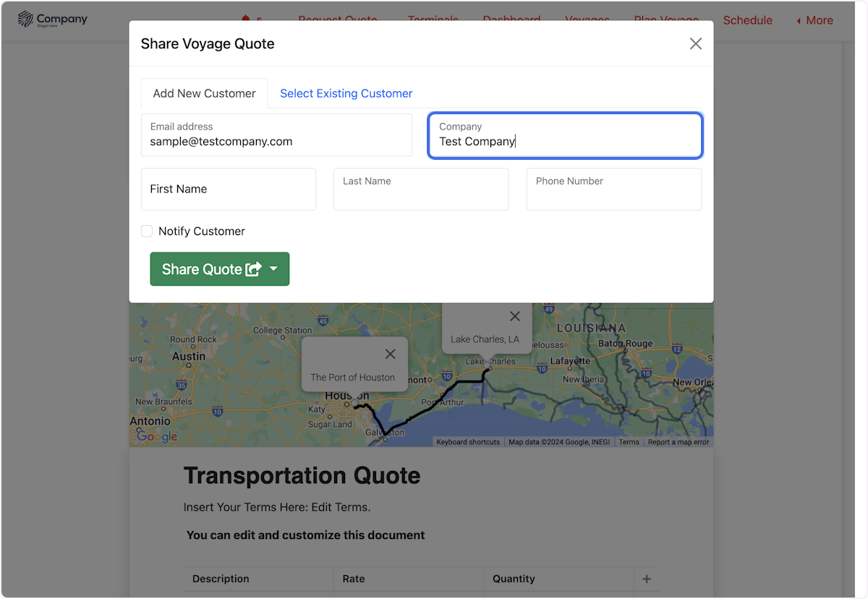The height and width of the screenshot is (599, 868).
Task: Click 'You can edit and customize this document'
Action: pyautogui.click(x=305, y=535)
